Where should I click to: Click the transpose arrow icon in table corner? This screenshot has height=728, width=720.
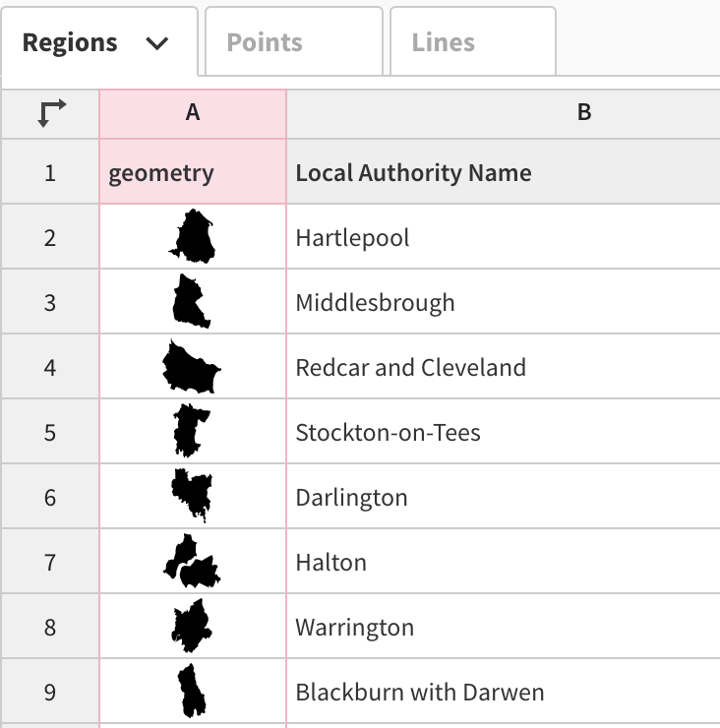tap(50, 113)
